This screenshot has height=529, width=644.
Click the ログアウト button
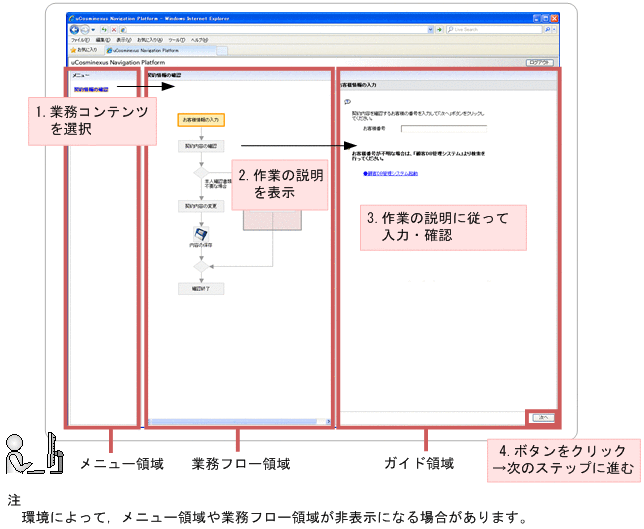click(540, 62)
